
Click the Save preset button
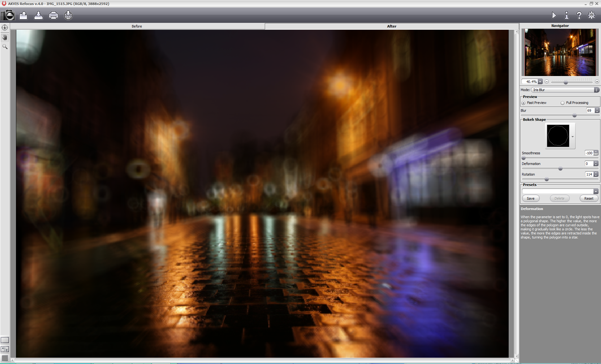coord(531,198)
